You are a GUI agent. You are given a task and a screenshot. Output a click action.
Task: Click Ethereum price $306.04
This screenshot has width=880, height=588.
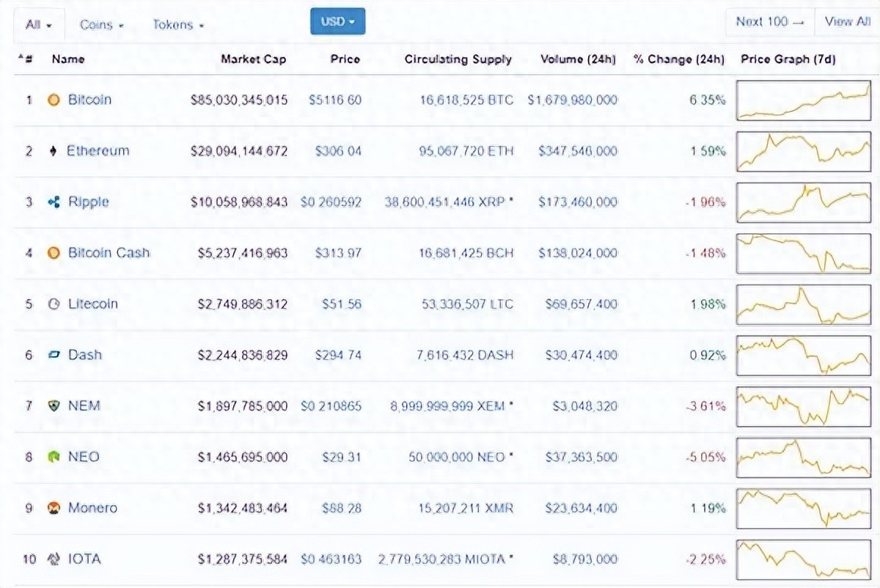click(338, 151)
